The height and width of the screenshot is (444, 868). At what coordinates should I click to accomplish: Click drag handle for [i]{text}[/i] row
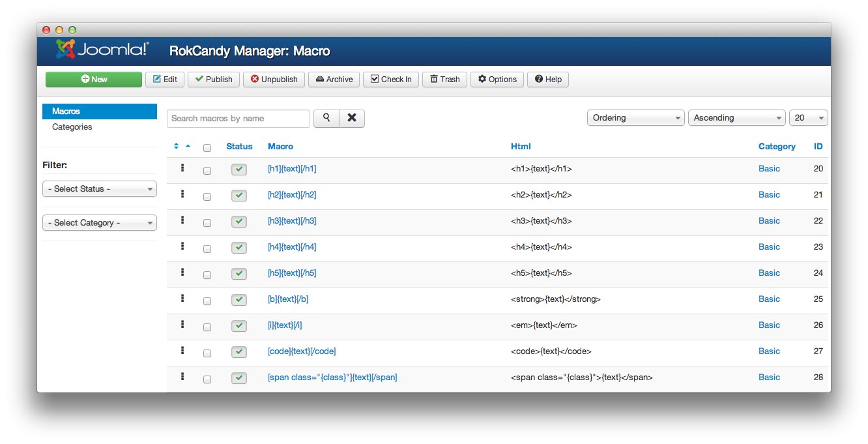click(x=182, y=325)
